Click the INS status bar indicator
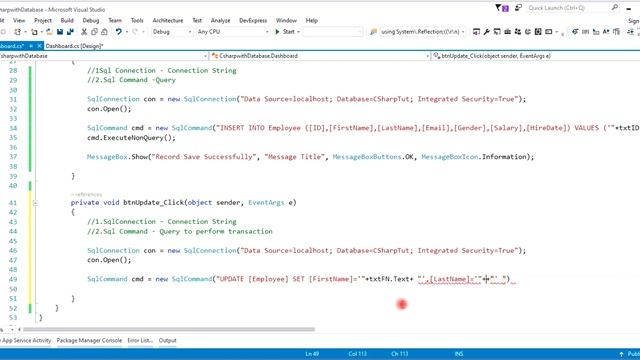640x360 pixels. (x=459, y=354)
